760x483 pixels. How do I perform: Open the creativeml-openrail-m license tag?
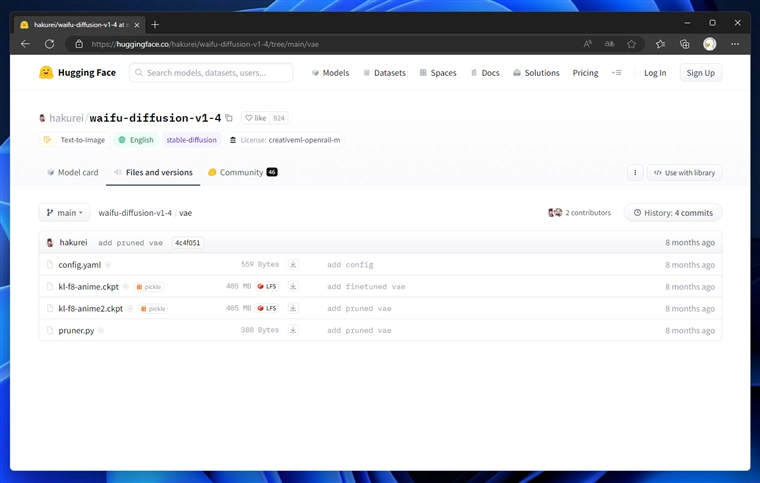(285, 140)
